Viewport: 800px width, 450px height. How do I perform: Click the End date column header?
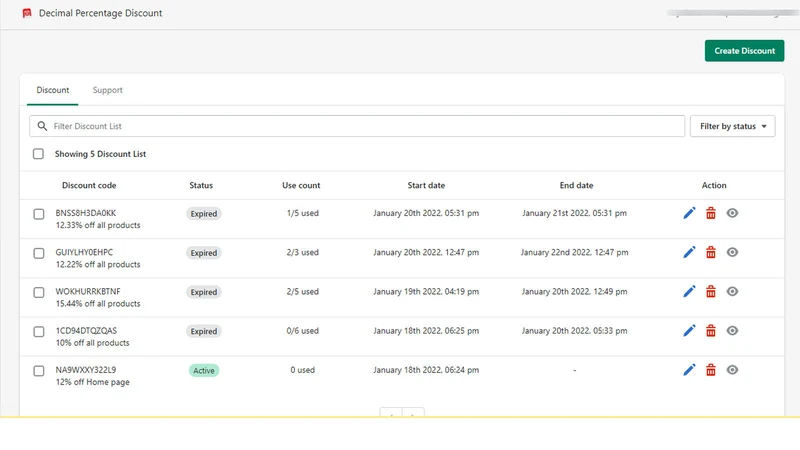577,186
